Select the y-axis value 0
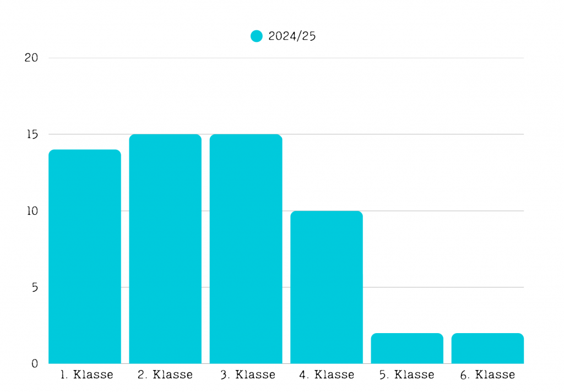Screen dimensions: 564x392 [34, 363]
